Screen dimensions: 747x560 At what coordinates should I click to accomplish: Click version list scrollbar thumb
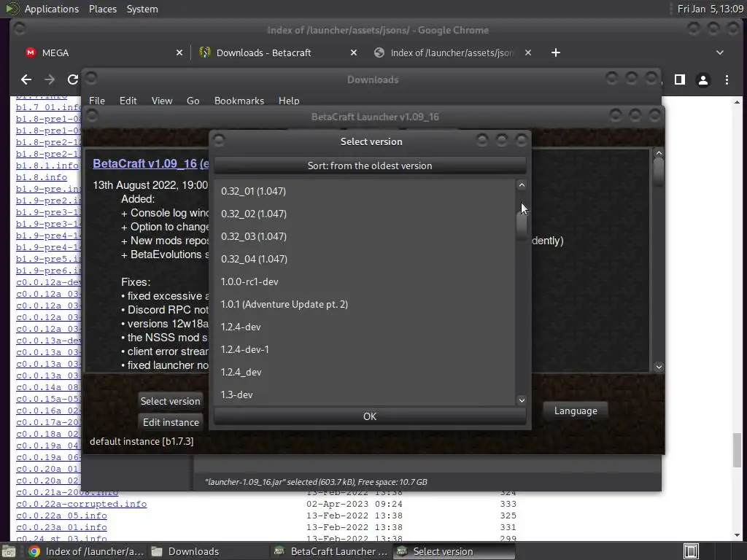pyautogui.click(x=522, y=225)
